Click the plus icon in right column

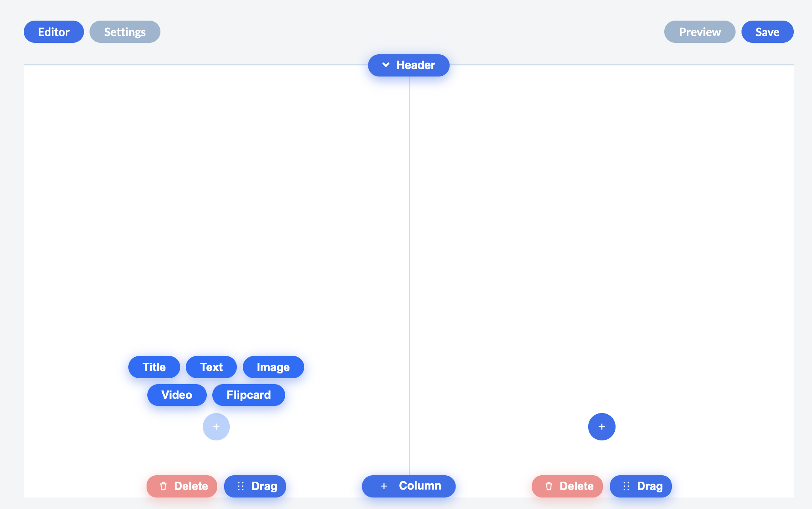click(601, 427)
